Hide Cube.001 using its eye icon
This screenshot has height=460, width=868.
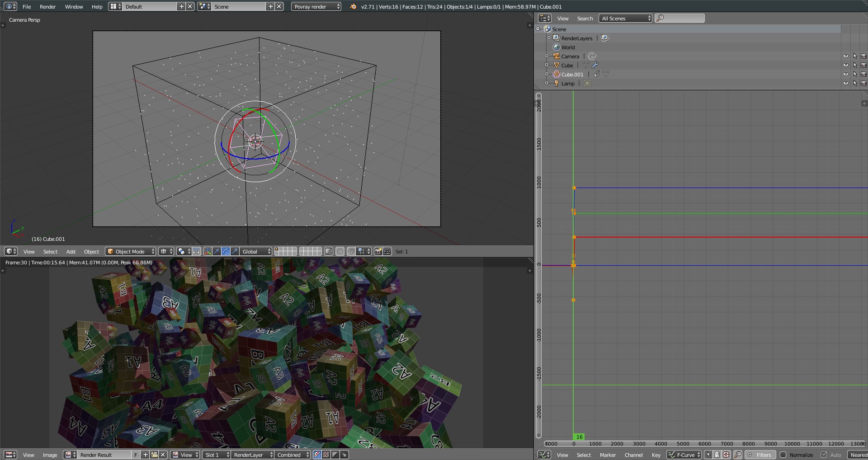[845, 75]
